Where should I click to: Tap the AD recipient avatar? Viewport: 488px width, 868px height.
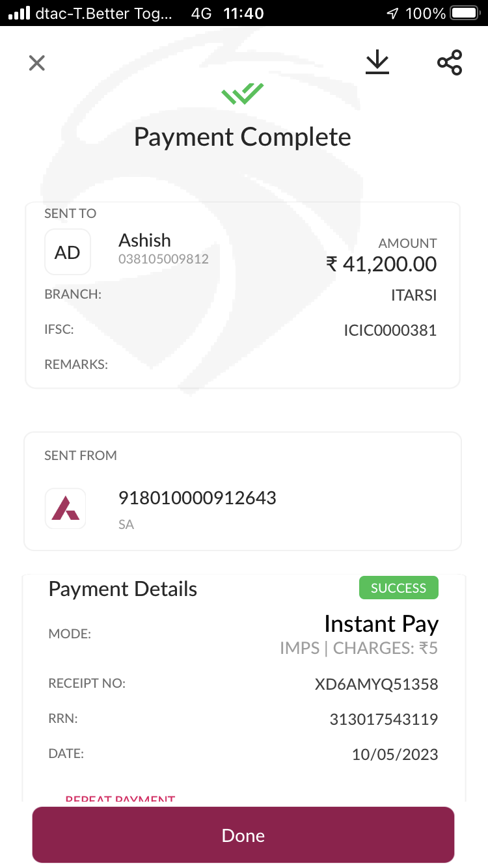point(68,252)
